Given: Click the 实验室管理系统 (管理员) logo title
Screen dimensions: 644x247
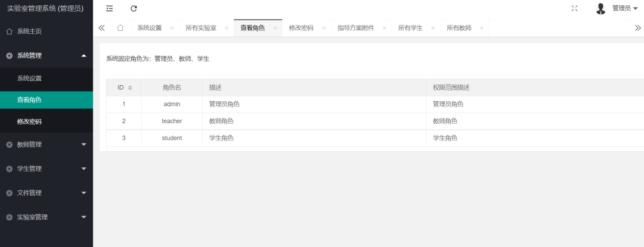Looking at the screenshot, I should point(45,8).
